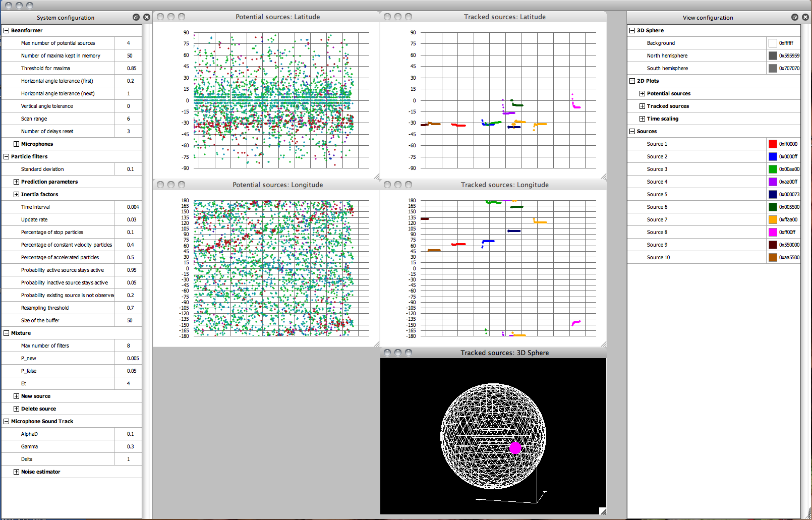Float the System configuration panel

click(136, 17)
